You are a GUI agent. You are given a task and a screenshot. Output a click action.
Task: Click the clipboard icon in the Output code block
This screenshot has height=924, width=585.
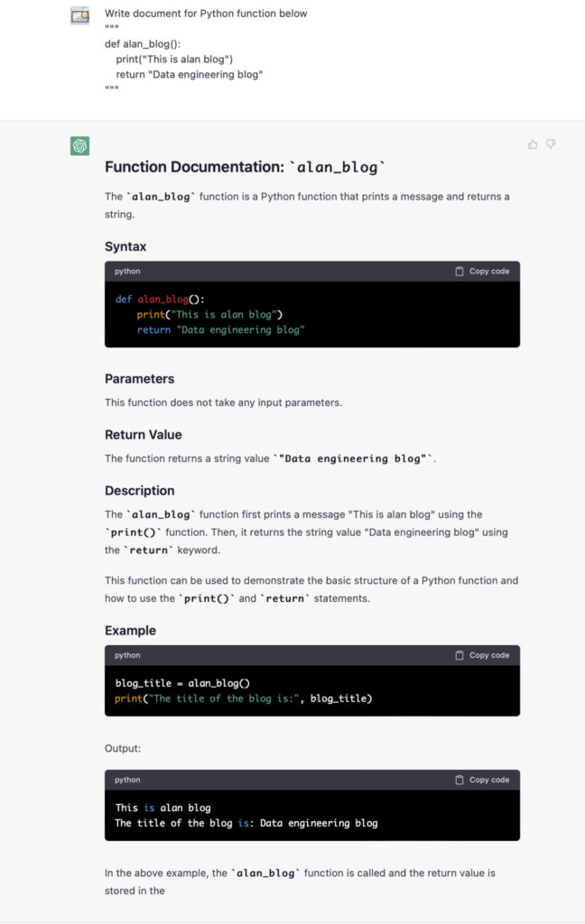tap(460, 781)
